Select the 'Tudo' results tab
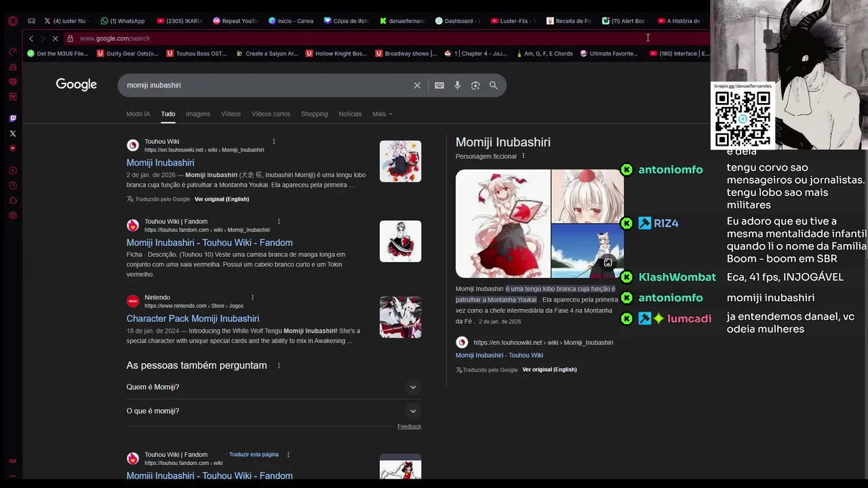Image resolution: width=868 pixels, height=488 pixels. click(x=168, y=114)
